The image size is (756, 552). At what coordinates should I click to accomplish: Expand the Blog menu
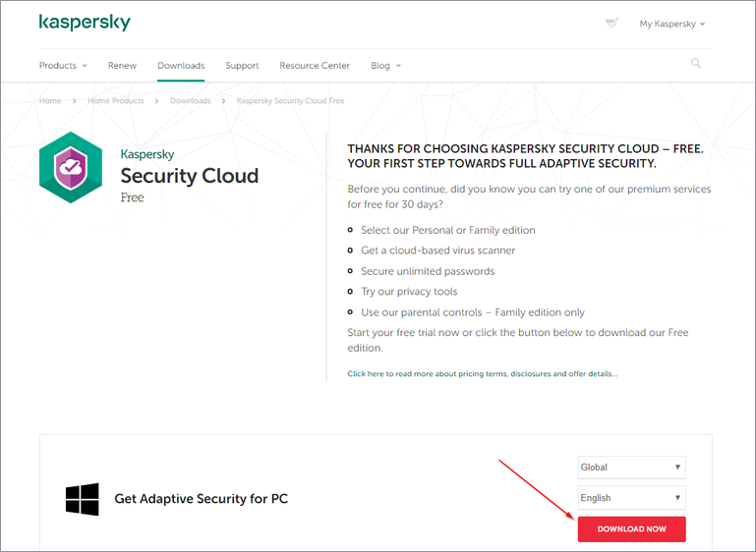[x=385, y=66]
